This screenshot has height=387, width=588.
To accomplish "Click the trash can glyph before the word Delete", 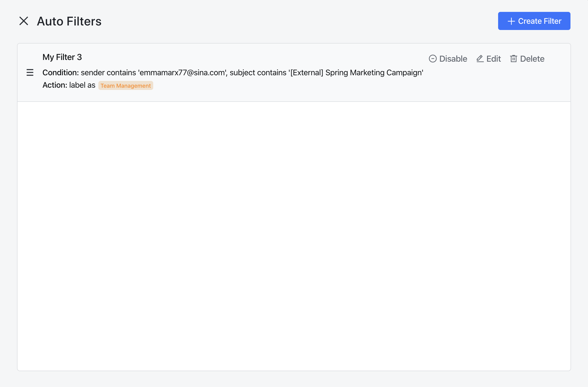I will coord(514,59).
